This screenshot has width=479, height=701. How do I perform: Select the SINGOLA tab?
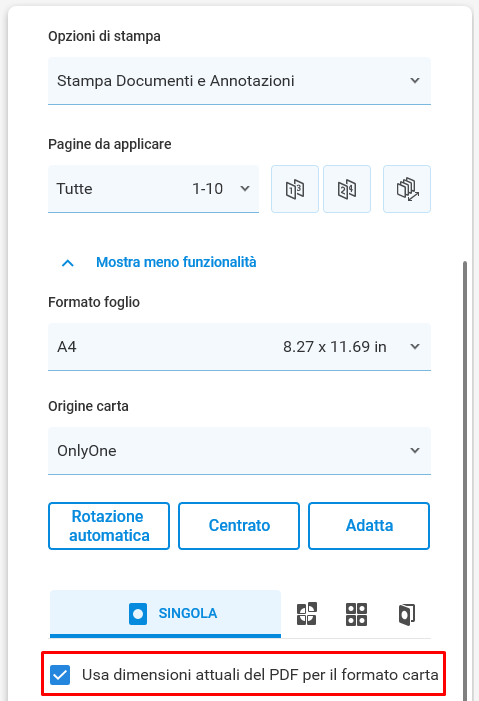(165, 613)
